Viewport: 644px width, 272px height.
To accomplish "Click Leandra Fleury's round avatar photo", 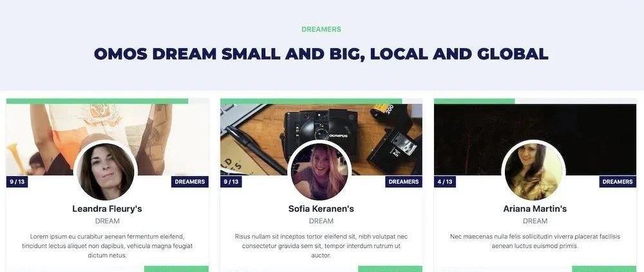I will pyautogui.click(x=106, y=172).
